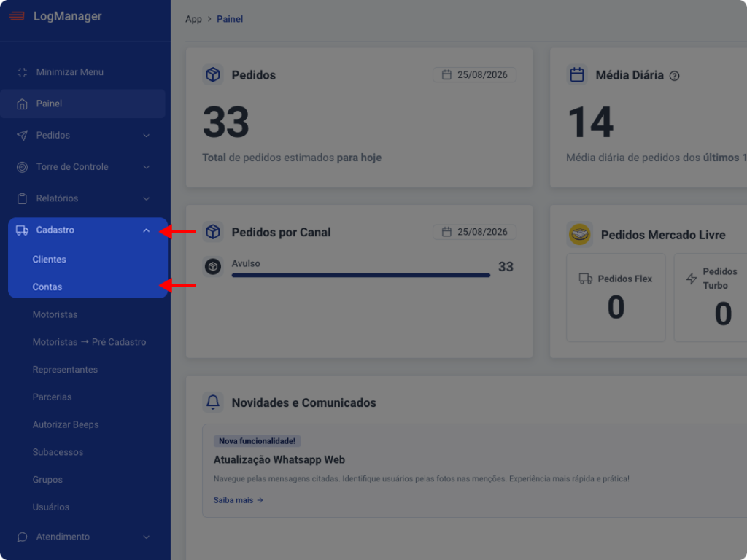This screenshot has width=747, height=560.
Task: Expand the Pedidos sidebar submenu chevron
Action: pyautogui.click(x=146, y=136)
